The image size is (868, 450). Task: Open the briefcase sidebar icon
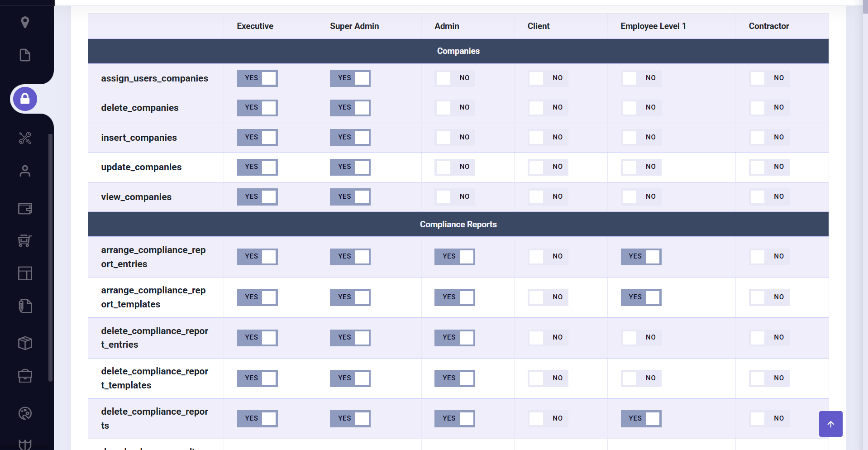[25, 376]
